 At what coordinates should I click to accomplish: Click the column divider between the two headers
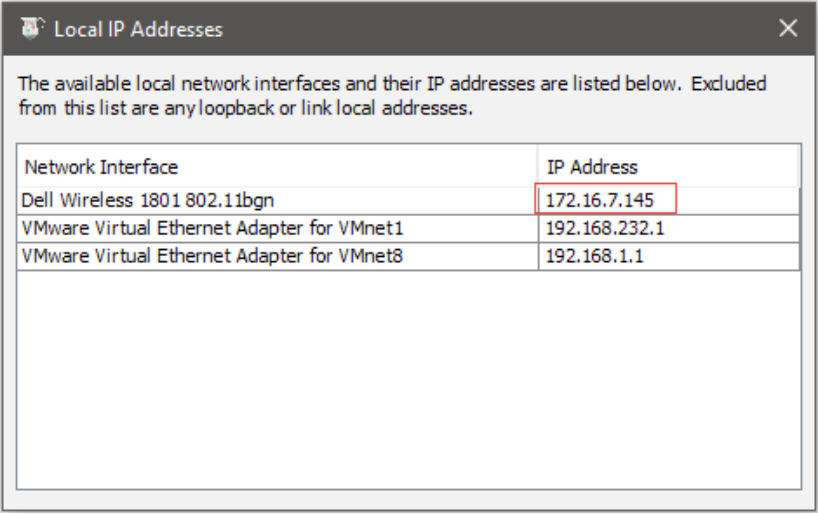coord(538,166)
